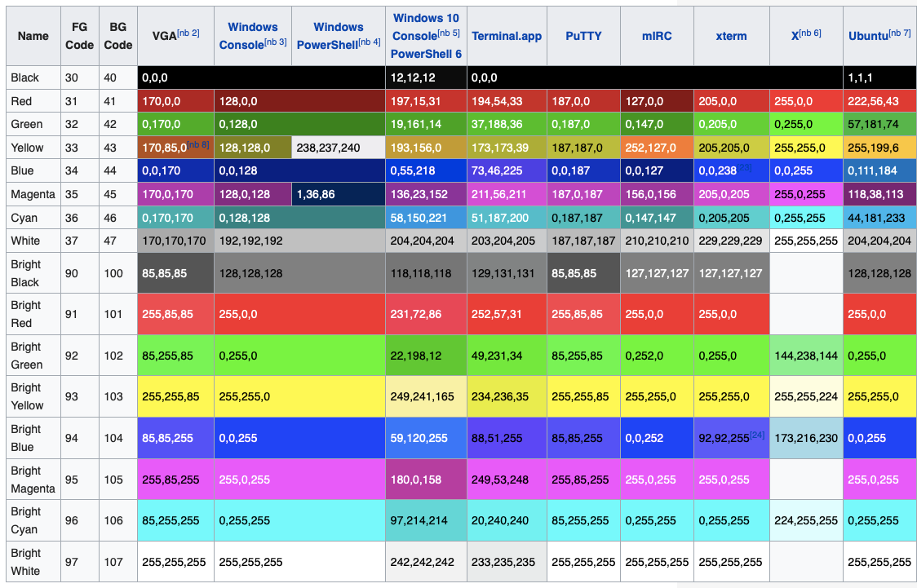Follow the Windows 10 Console link

pyautogui.click(x=427, y=27)
